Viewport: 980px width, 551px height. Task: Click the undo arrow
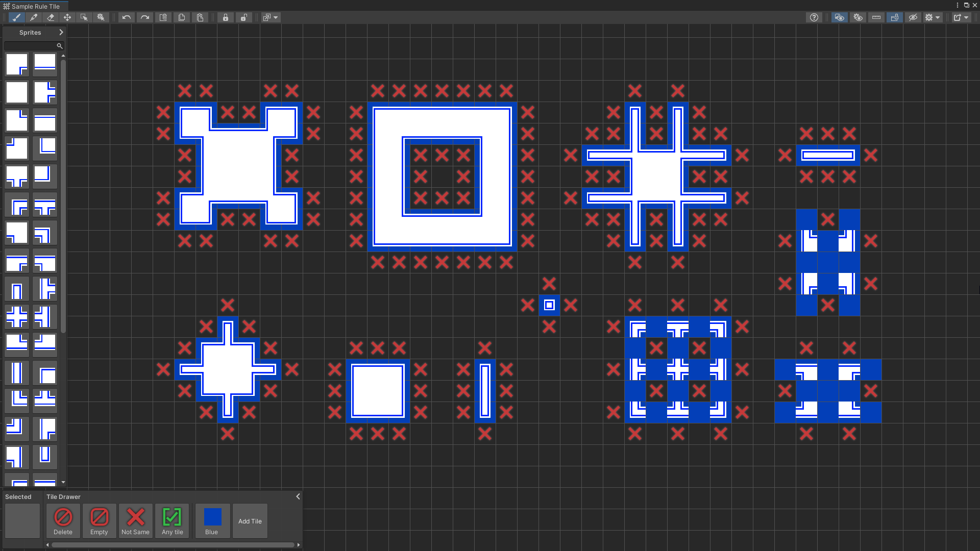click(127, 17)
